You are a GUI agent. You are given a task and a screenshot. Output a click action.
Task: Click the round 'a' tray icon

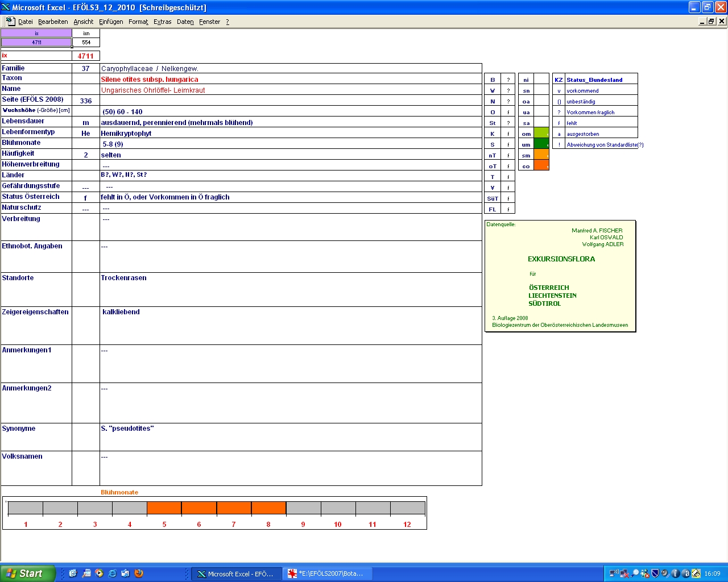click(x=685, y=573)
